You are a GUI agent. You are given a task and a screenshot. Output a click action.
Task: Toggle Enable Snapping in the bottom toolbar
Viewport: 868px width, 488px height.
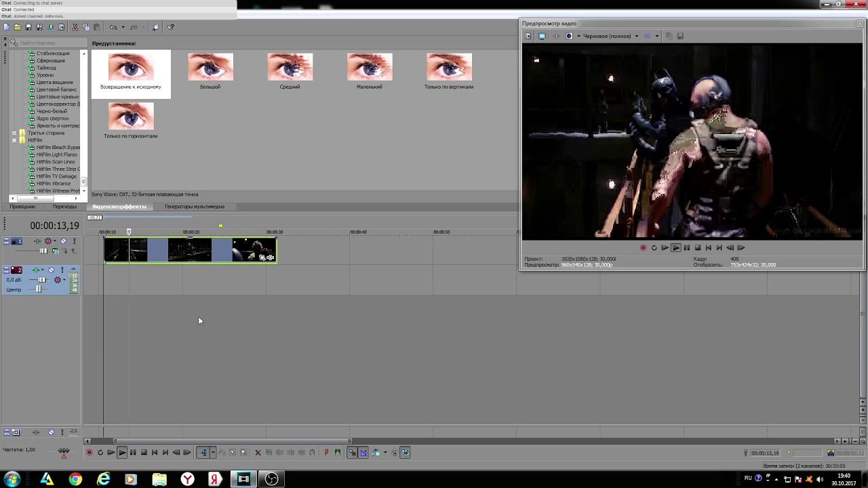tap(353, 453)
